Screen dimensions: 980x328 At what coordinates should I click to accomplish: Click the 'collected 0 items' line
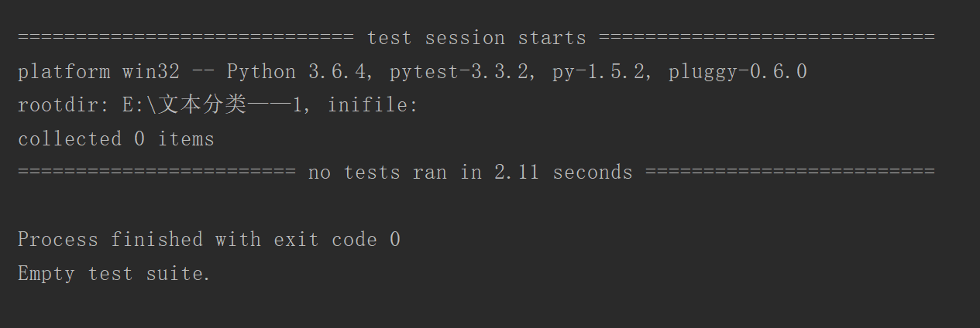[116, 139]
